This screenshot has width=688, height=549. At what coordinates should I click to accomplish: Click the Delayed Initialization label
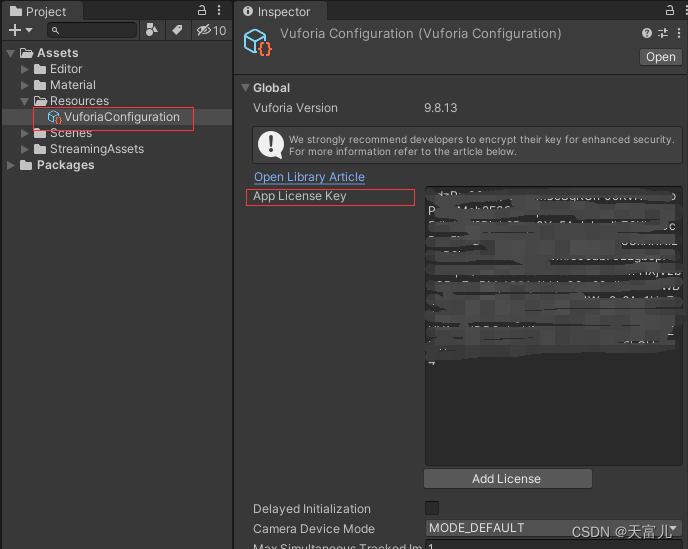tap(312, 509)
